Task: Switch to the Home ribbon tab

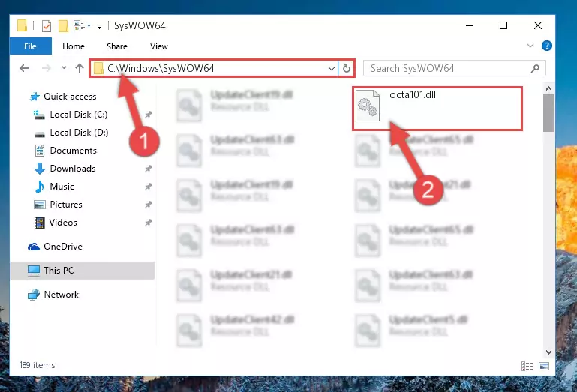Action: (74, 46)
